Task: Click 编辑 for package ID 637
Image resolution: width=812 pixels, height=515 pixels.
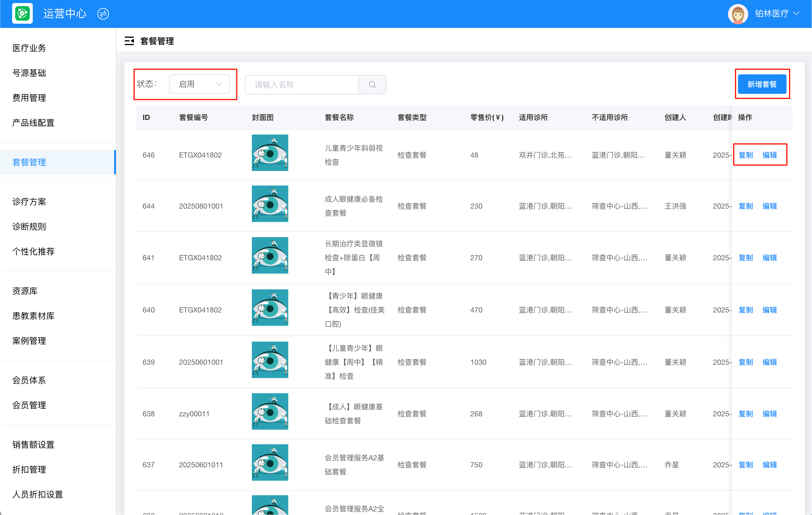Action: pos(770,465)
